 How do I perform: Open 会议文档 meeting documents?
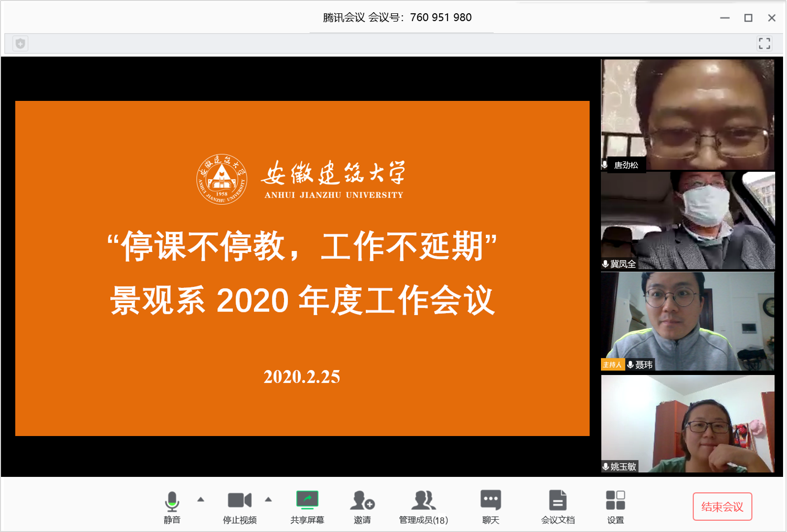558,501
